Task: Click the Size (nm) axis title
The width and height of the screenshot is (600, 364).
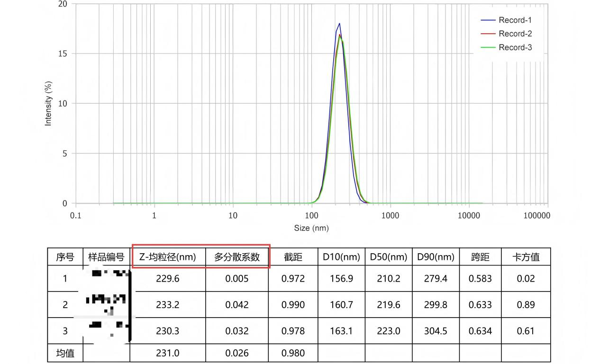Action: coord(311,228)
